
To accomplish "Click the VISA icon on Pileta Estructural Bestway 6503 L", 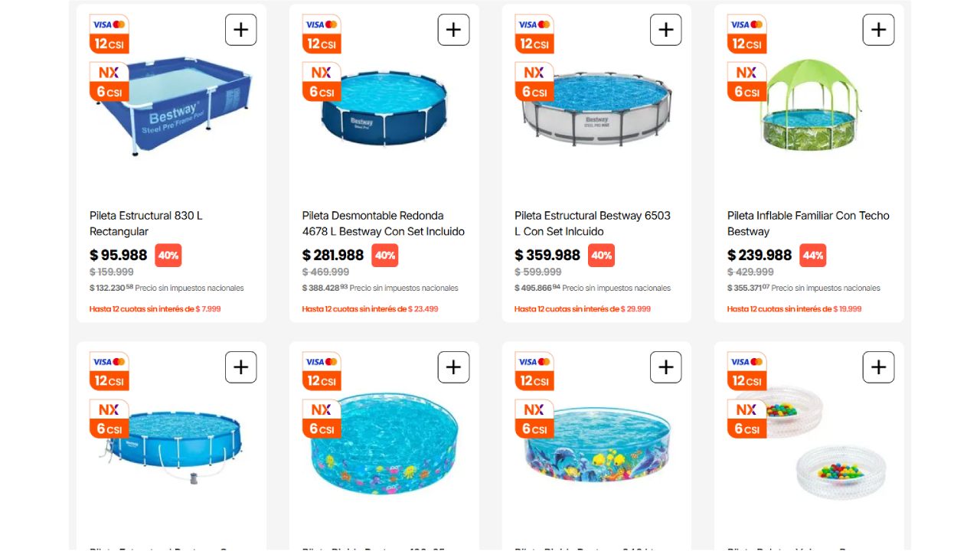I will point(527,25).
